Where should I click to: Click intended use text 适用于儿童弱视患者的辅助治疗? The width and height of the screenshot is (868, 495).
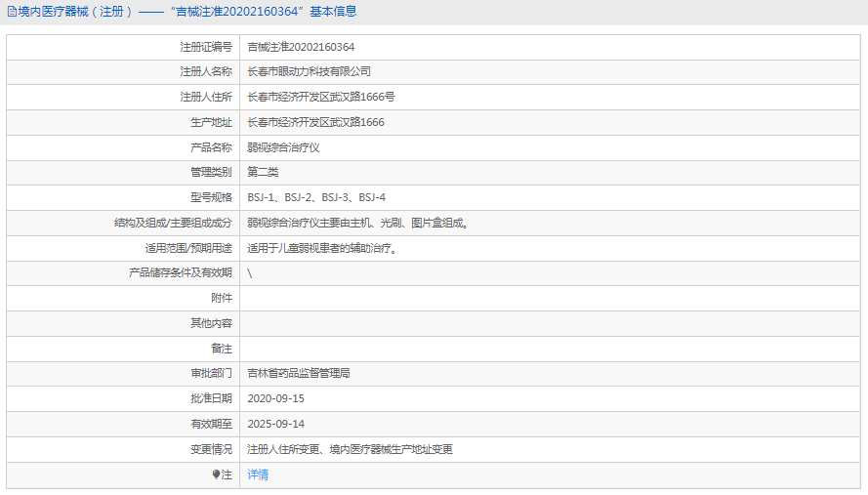tap(322, 249)
